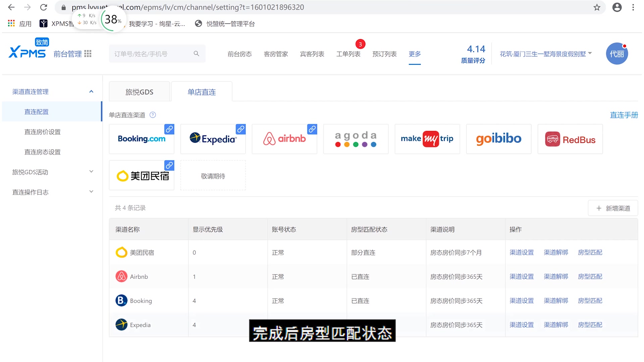Click 房型匹配 for Booking
Screen dimensions: 644x362
590,300
